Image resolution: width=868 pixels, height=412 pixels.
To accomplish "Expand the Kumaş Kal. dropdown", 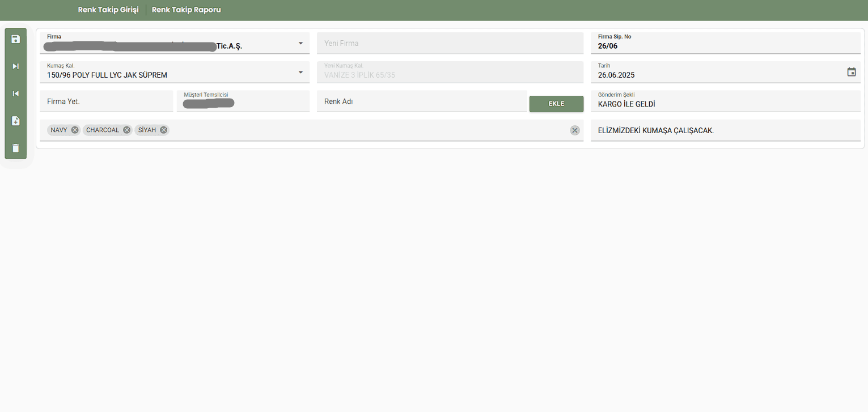I will (300, 72).
